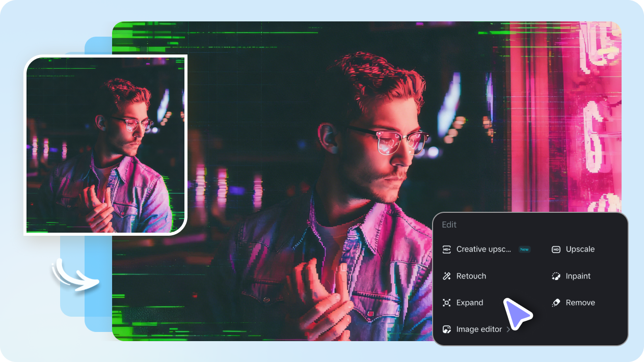Select the Expand option
Screen dimensions: 644x362
pos(463,302)
